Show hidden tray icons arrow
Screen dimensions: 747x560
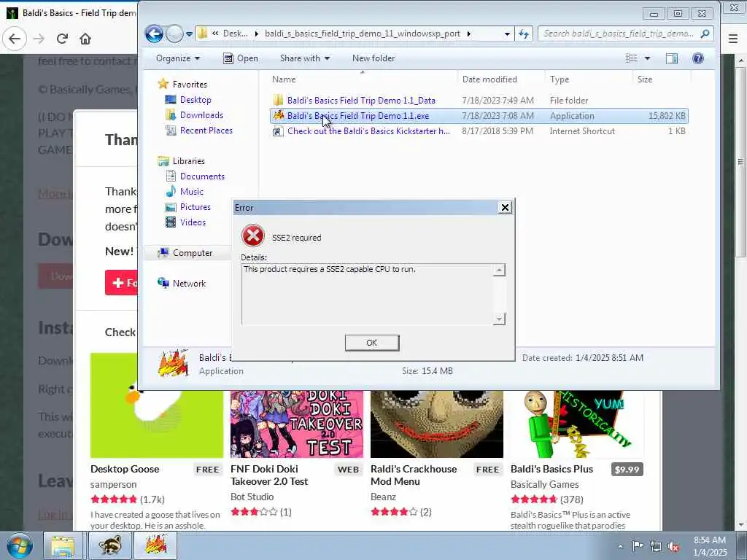coord(620,546)
